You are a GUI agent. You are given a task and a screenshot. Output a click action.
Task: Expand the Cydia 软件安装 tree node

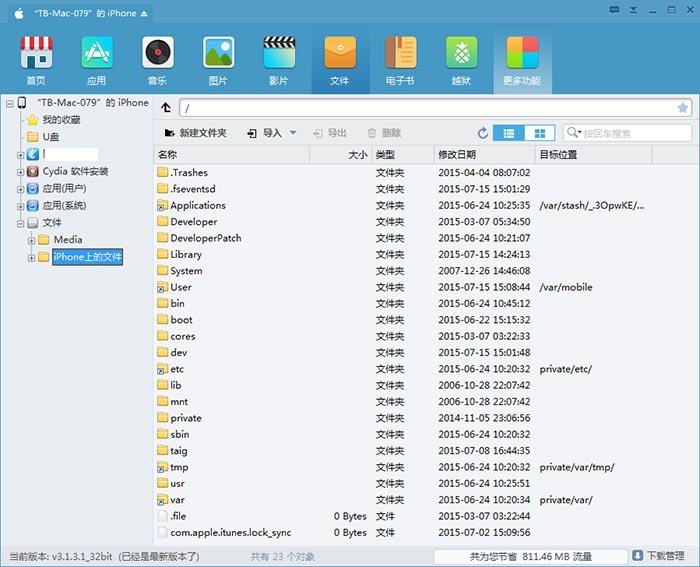[21, 172]
